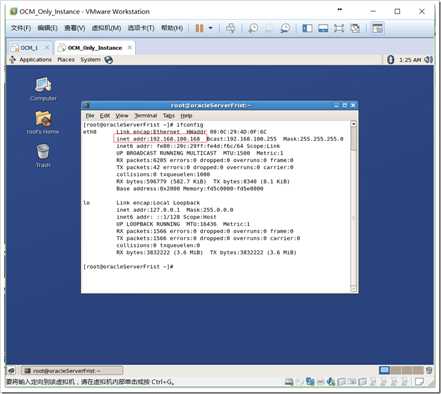Open the Trash desktop icon
This screenshot has height=394, width=441.
coord(43,156)
